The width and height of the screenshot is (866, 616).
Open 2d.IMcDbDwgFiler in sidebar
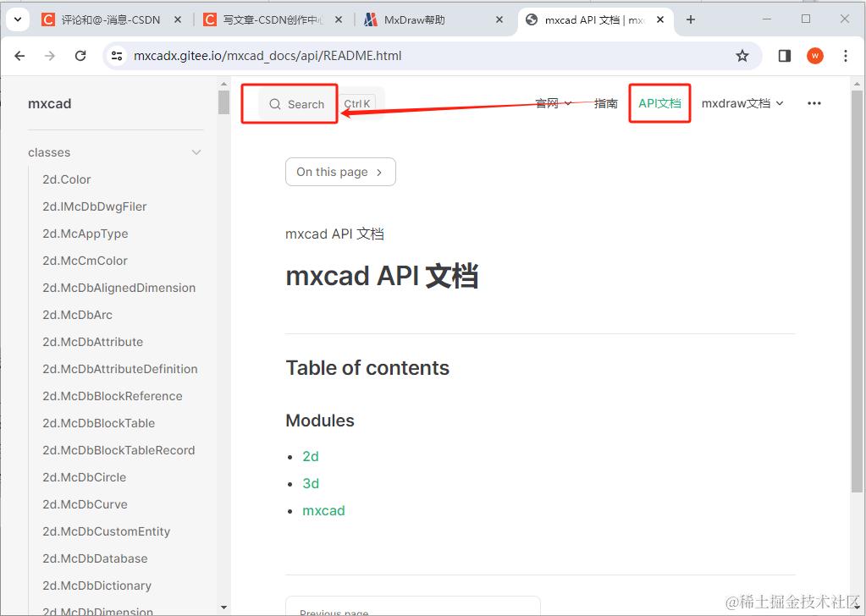tap(95, 206)
